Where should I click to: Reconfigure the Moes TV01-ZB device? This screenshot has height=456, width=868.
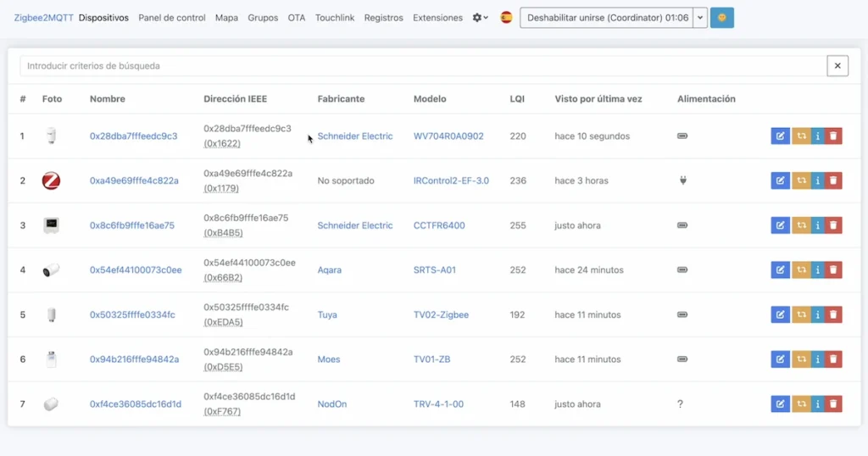tap(801, 359)
